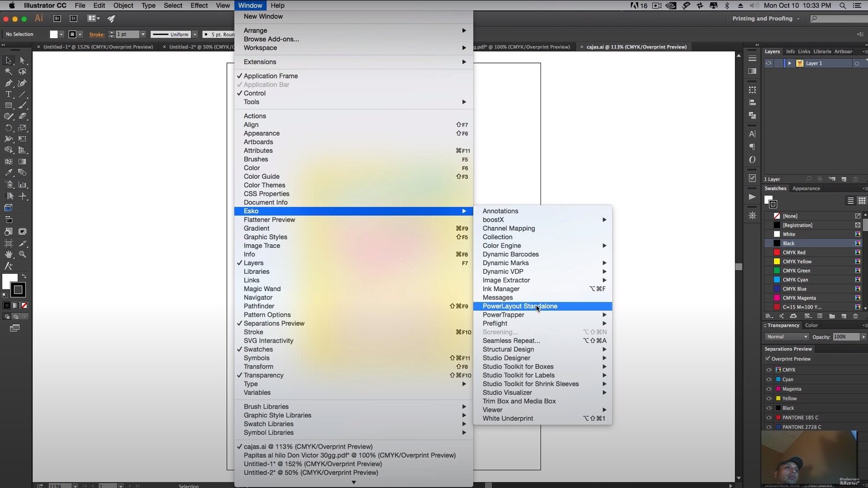Select the Direct Selection tool
868x488 pixels.
23,60
